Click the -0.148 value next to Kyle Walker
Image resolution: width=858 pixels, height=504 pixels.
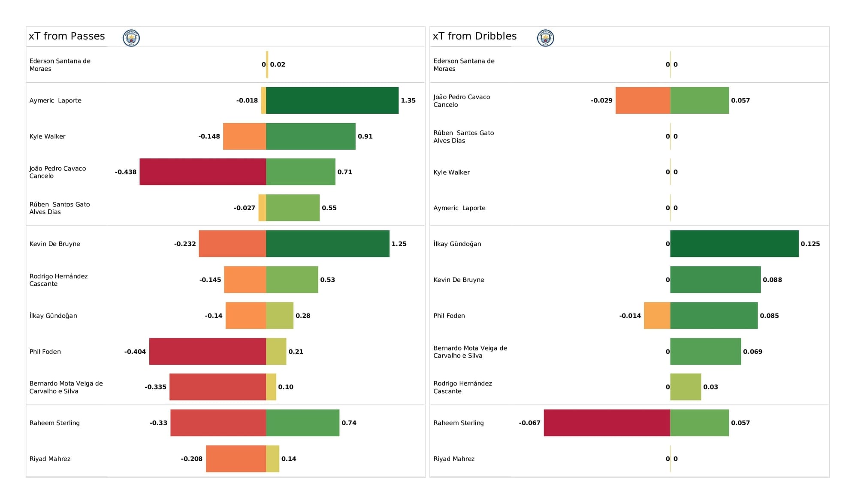point(209,136)
